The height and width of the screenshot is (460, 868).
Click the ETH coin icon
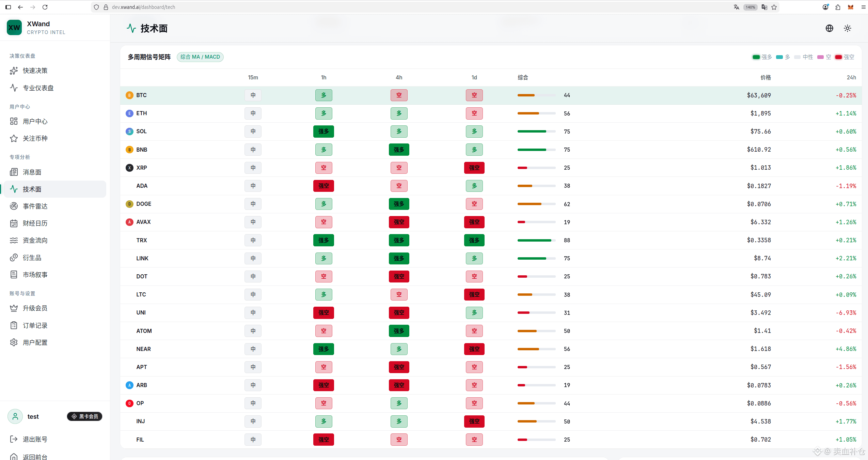click(129, 113)
